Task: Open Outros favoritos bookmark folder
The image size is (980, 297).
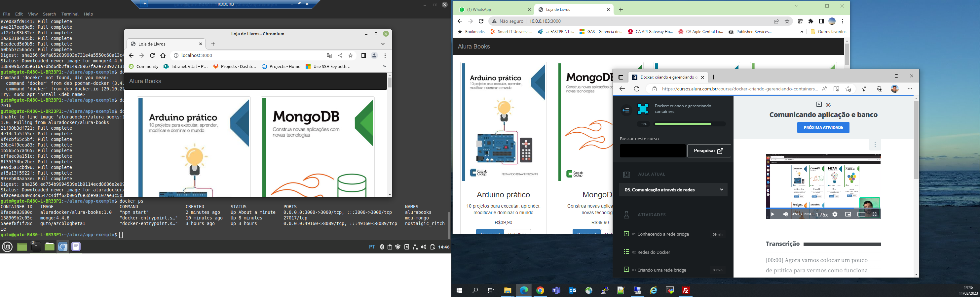Action: point(828,32)
